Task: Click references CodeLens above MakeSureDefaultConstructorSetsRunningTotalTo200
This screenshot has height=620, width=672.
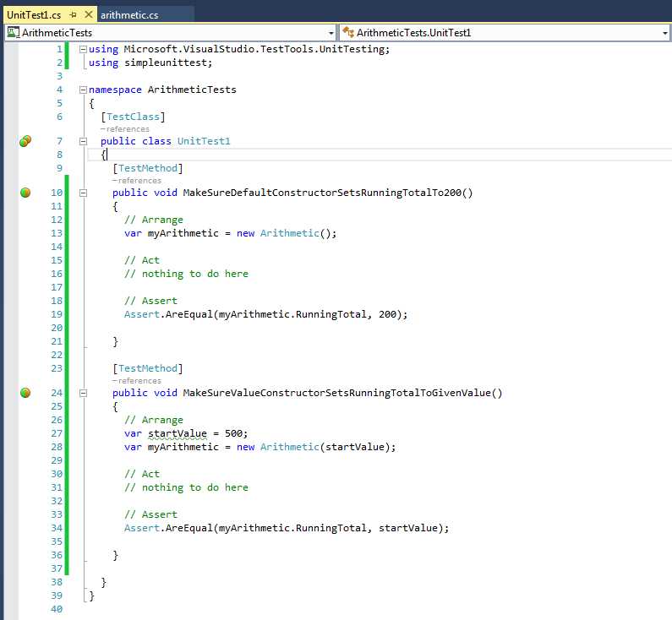Action: 137,181
